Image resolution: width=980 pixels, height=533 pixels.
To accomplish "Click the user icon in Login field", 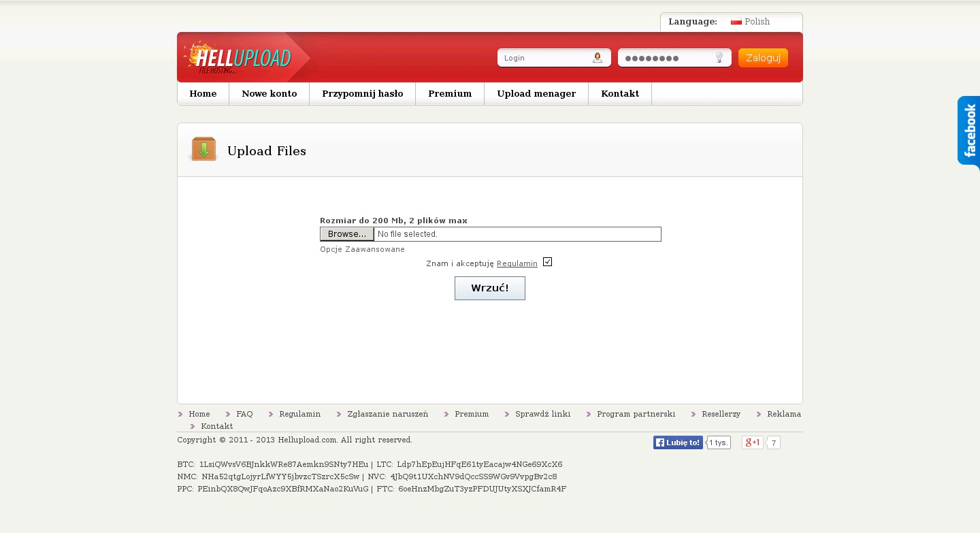I will pyautogui.click(x=597, y=58).
